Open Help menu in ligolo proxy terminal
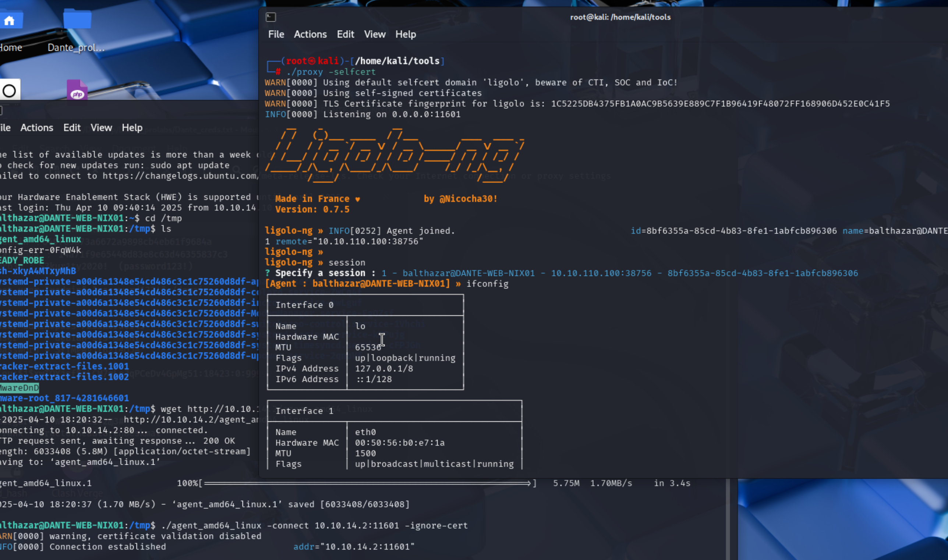Image resolution: width=948 pixels, height=560 pixels. (405, 34)
